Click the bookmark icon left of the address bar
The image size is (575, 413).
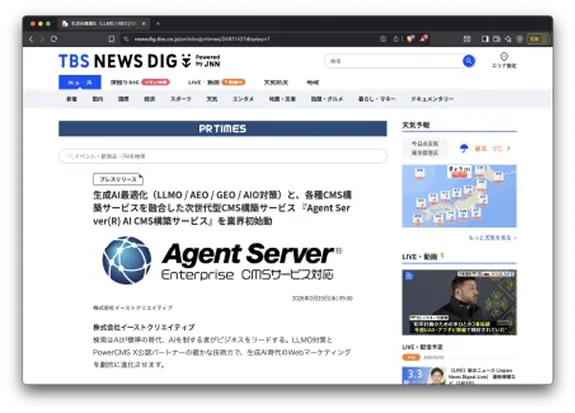(111, 39)
